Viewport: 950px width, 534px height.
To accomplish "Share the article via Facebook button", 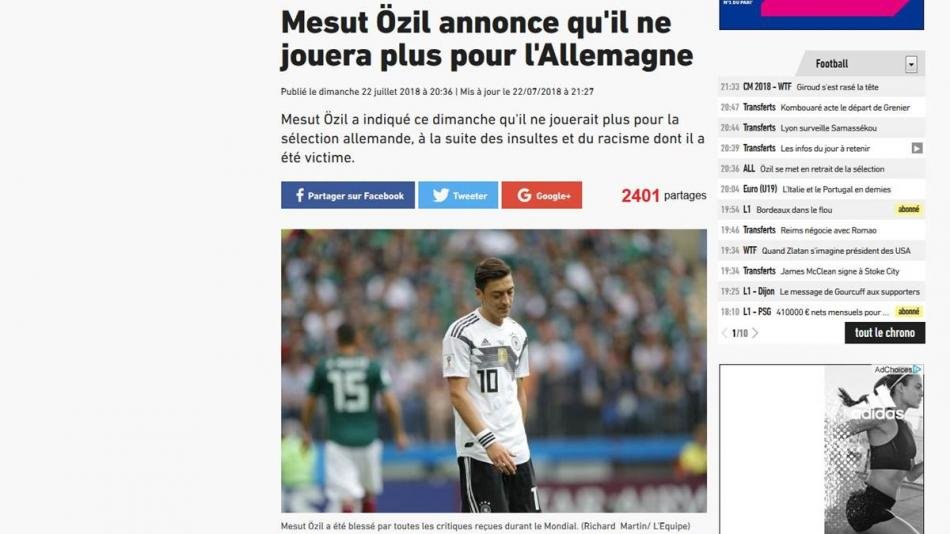I will pos(348,195).
